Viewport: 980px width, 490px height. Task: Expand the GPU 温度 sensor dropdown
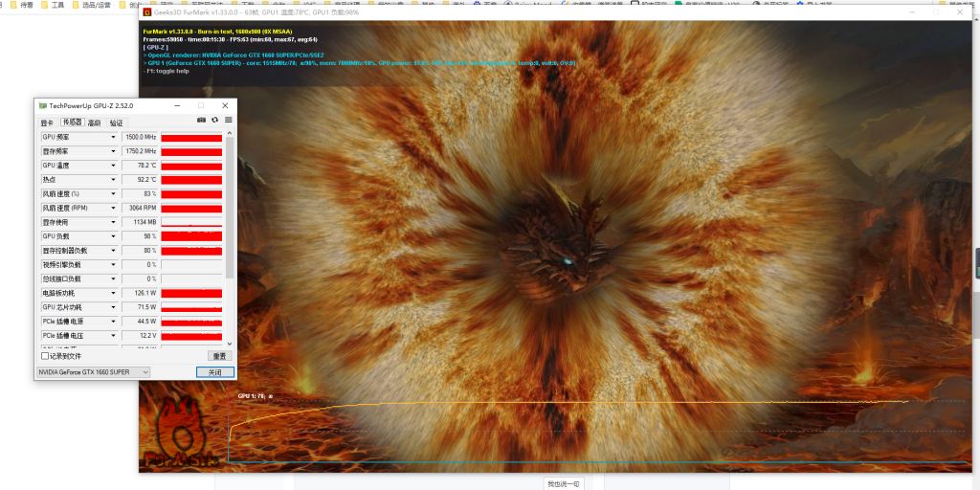pos(113,166)
